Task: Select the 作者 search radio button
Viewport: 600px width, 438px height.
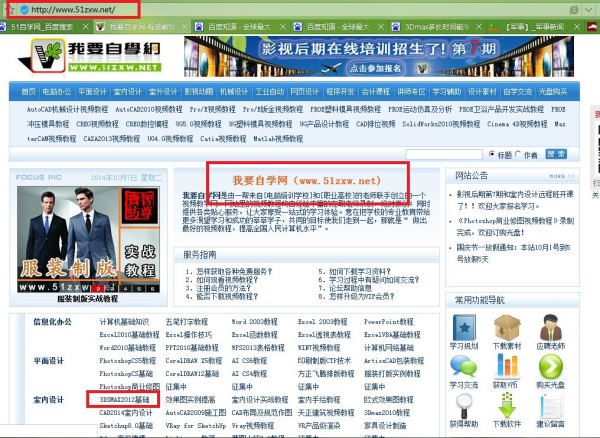Action: (518, 154)
